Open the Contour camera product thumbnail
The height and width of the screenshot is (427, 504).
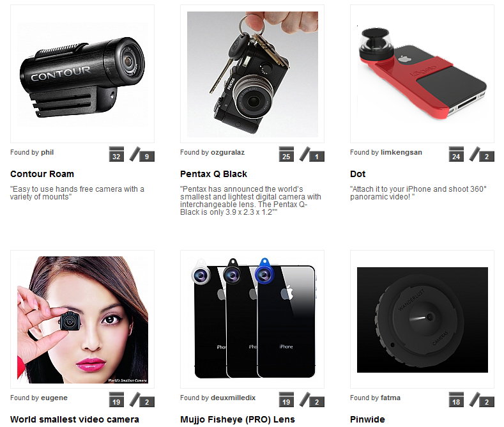click(x=82, y=74)
